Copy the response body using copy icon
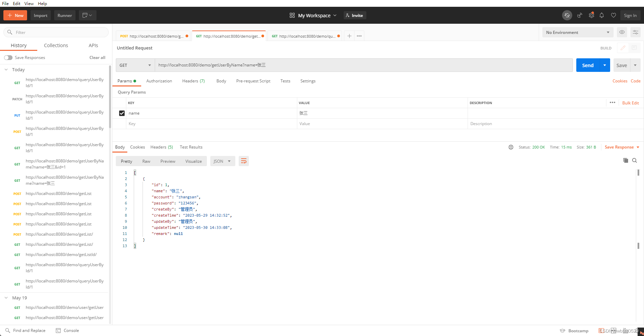The height and width of the screenshot is (336, 644). coord(626,160)
